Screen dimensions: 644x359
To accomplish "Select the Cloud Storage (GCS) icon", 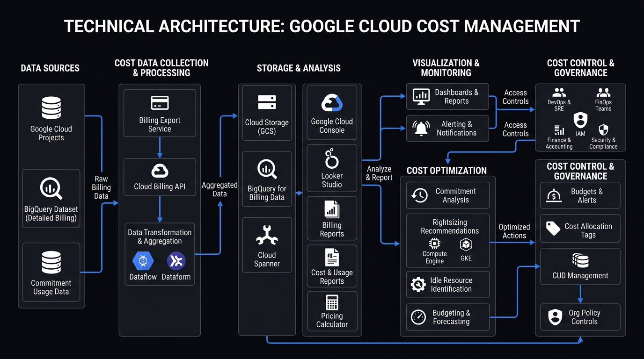I will click(267, 103).
